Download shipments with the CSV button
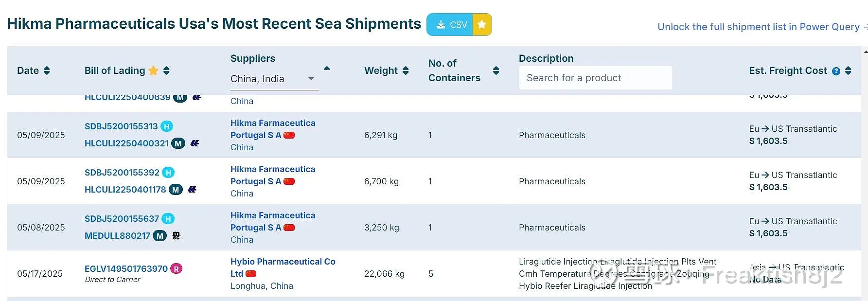Viewport: 868px width, 301px height. 450,24
